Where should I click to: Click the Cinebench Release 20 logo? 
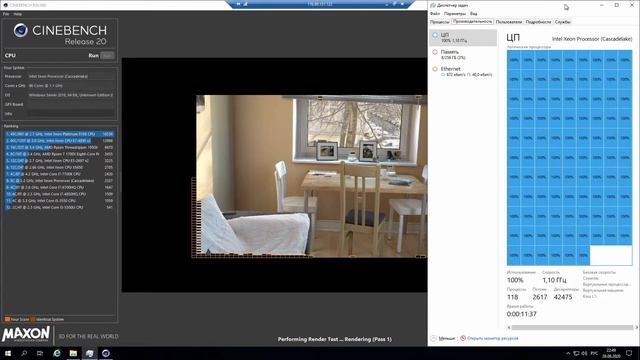coord(60,34)
